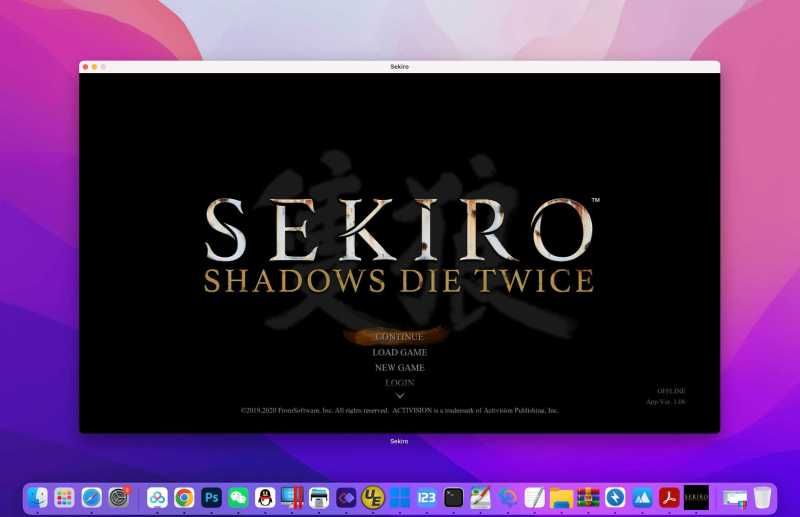The width and height of the screenshot is (800, 517).
Task: Click the Sekiro app icon in dock
Action: pos(696,498)
